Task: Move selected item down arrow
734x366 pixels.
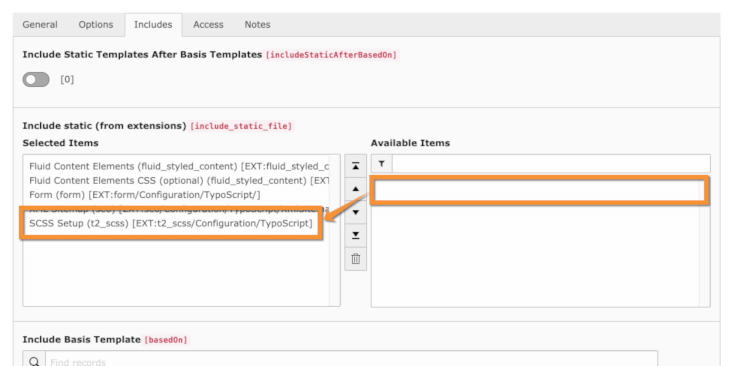Action: (356, 212)
